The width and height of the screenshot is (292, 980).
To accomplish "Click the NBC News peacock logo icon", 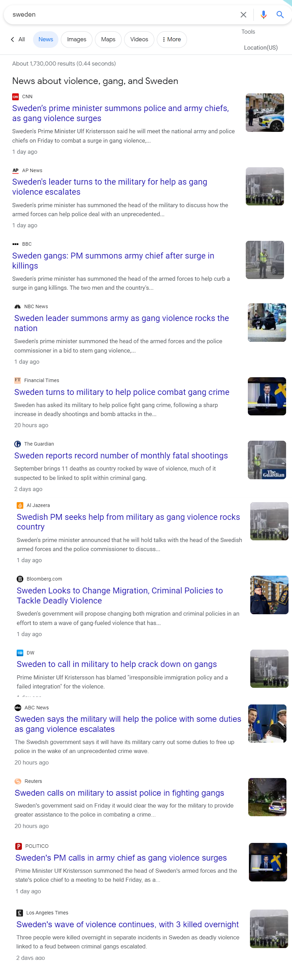I will tap(17, 306).
